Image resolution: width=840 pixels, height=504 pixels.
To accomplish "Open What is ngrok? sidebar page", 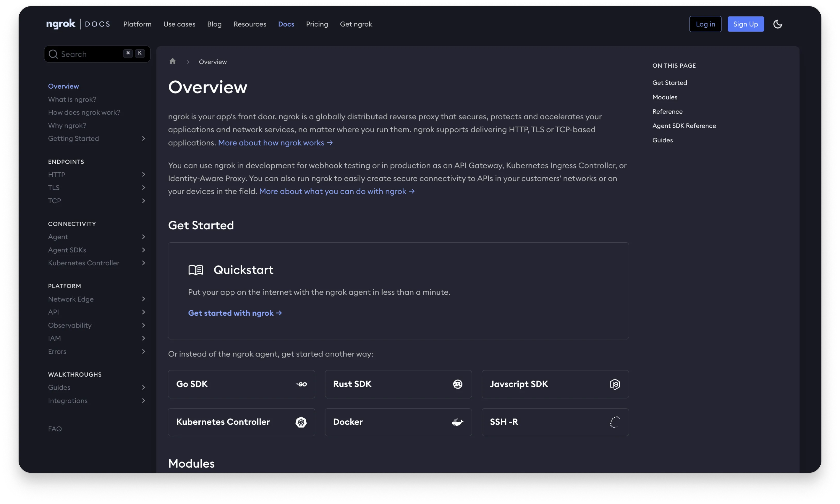I will tap(72, 99).
